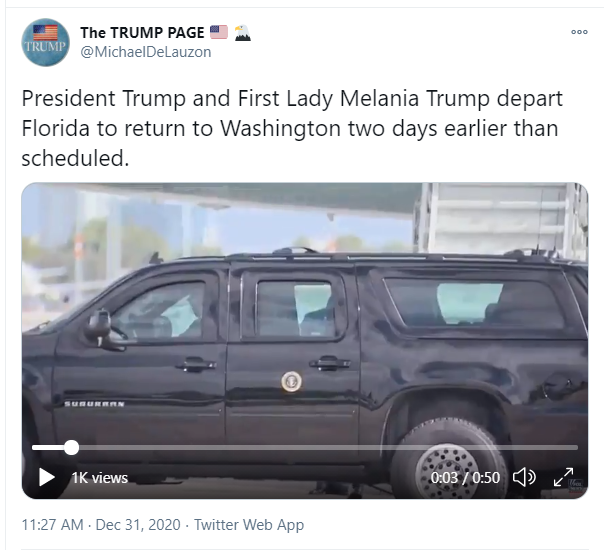Viewport: 604px width, 550px height.
Task: Click the white scrubber handle on the progress bar
Action: [x=71, y=447]
